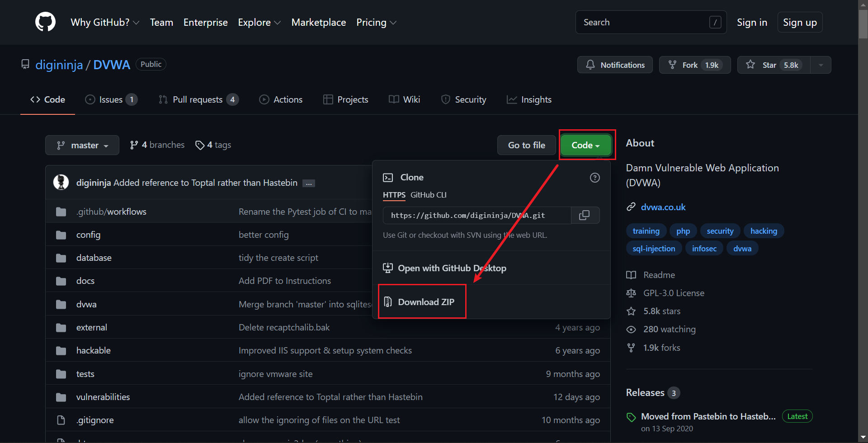
Task: Open the Wiki tab
Action: (405, 99)
